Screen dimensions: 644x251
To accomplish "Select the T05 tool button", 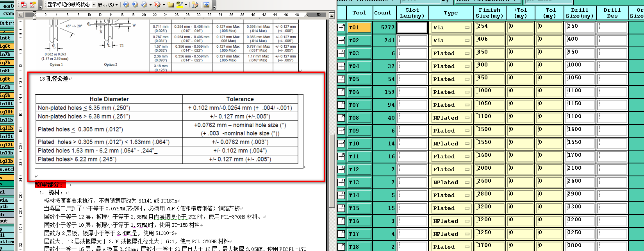I will (359, 79).
